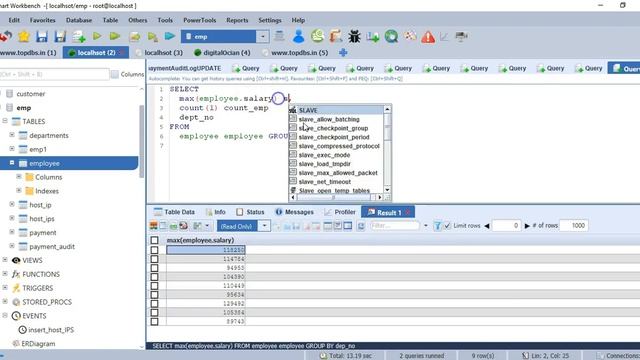
Task: Click the previous rows left arrow
Action: 487,226
